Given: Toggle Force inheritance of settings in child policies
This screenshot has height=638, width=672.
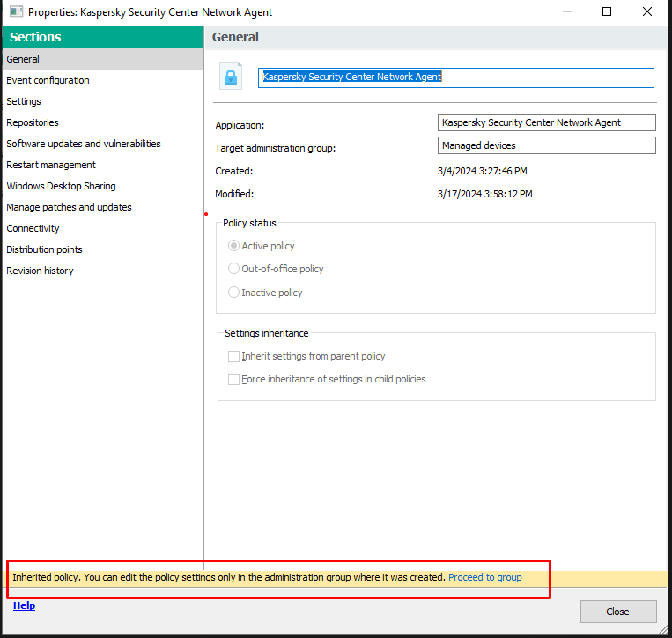Looking at the screenshot, I should point(233,379).
